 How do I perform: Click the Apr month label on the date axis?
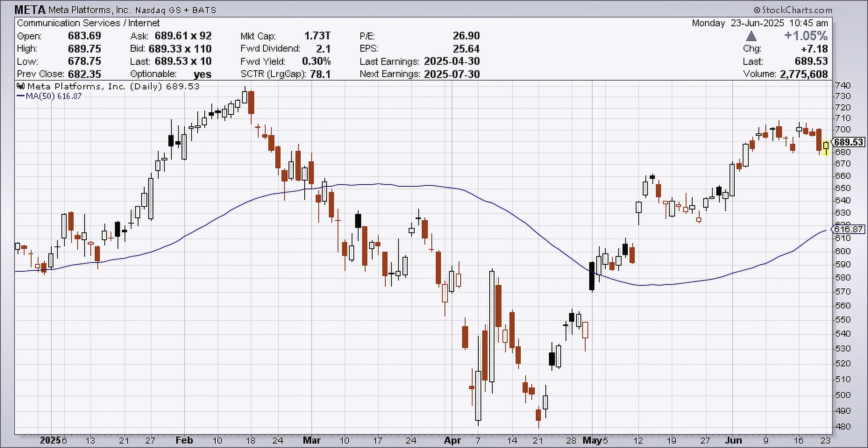pyautogui.click(x=452, y=440)
